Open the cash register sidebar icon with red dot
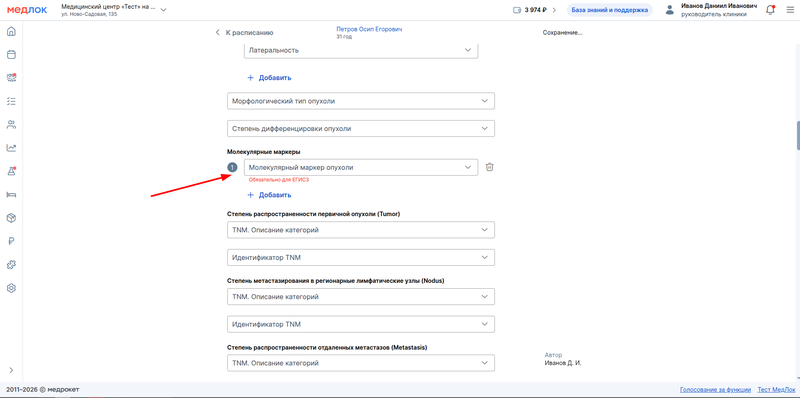 point(11,78)
